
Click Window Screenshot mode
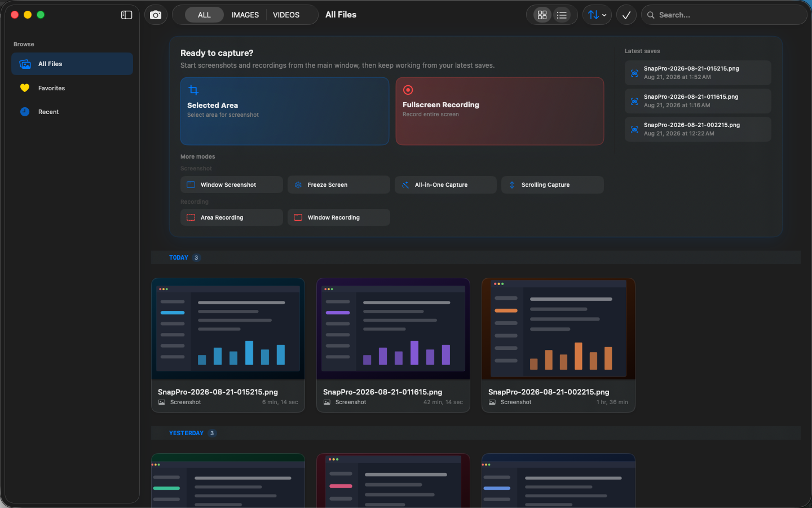[x=232, y=185]
